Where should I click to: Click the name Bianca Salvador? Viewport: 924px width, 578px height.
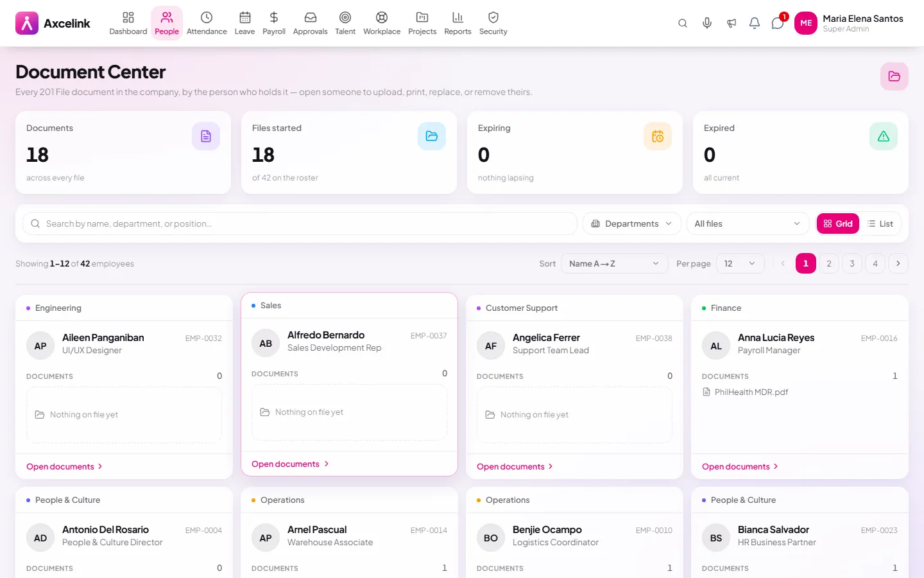[x=773, y=530]
